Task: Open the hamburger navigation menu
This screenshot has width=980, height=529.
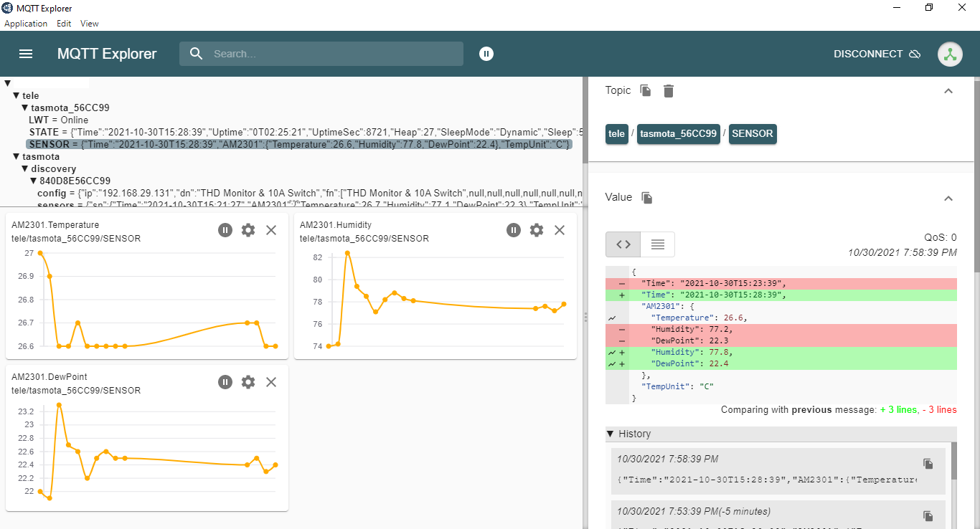Action: coord(26,54)
